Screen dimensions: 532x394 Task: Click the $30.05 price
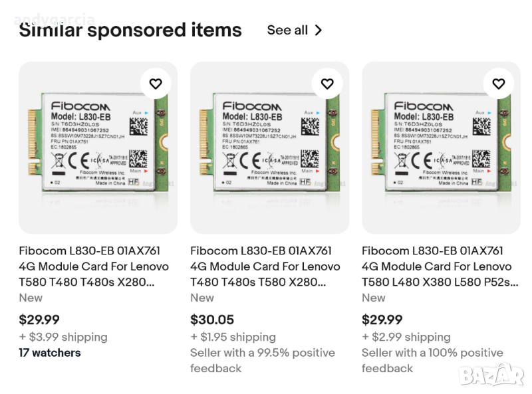click(x=212, y=320)
